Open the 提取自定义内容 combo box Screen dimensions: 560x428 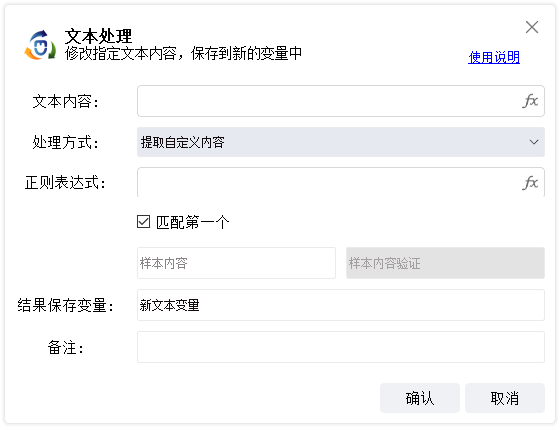(341, 142)
